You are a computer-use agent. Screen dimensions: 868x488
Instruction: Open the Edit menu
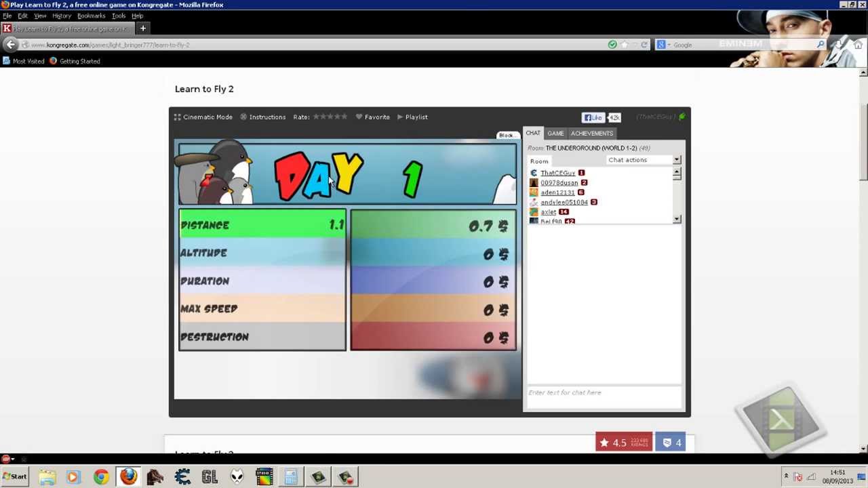coord(22,16)
